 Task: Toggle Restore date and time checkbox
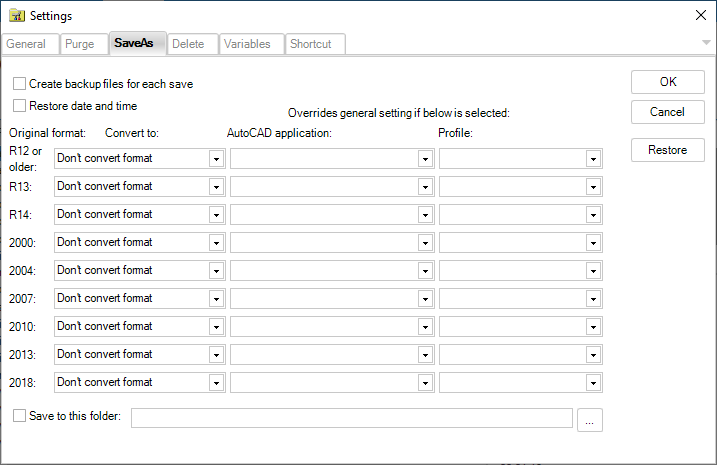pos(19,106)
